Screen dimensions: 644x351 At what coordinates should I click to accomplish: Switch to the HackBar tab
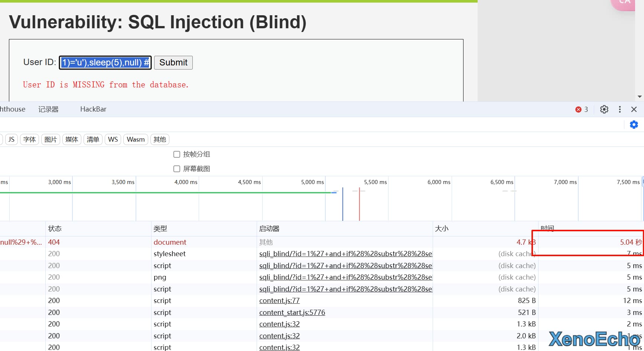[x=93, y=109]
